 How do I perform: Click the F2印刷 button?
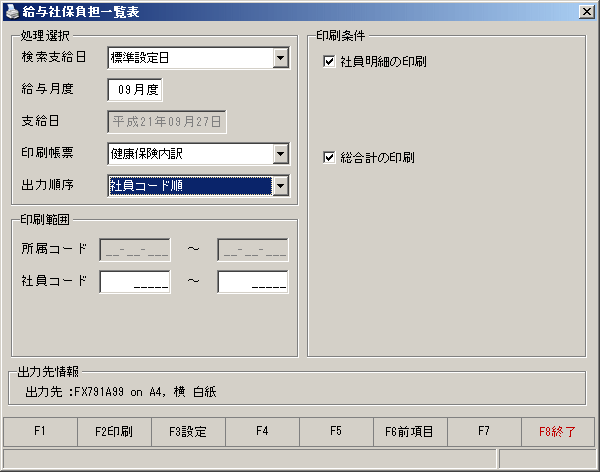(114, 432)
